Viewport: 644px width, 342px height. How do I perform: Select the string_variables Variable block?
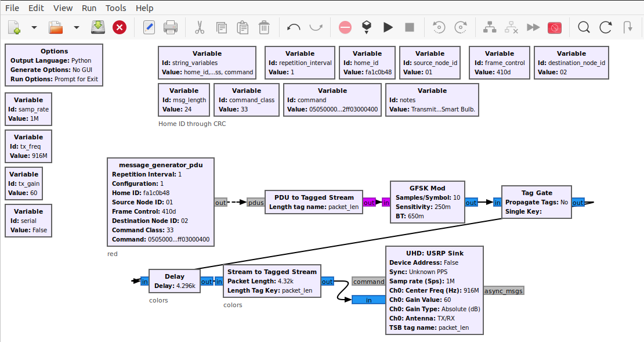pyautogui.click(x=207, y=63)
